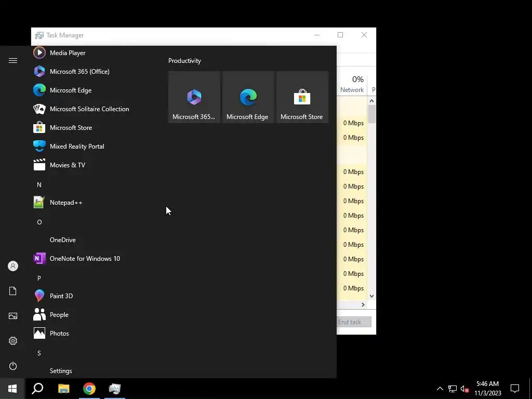Launch Mixed Reality Portal
532x399 pixels.
tap(91, 146)
